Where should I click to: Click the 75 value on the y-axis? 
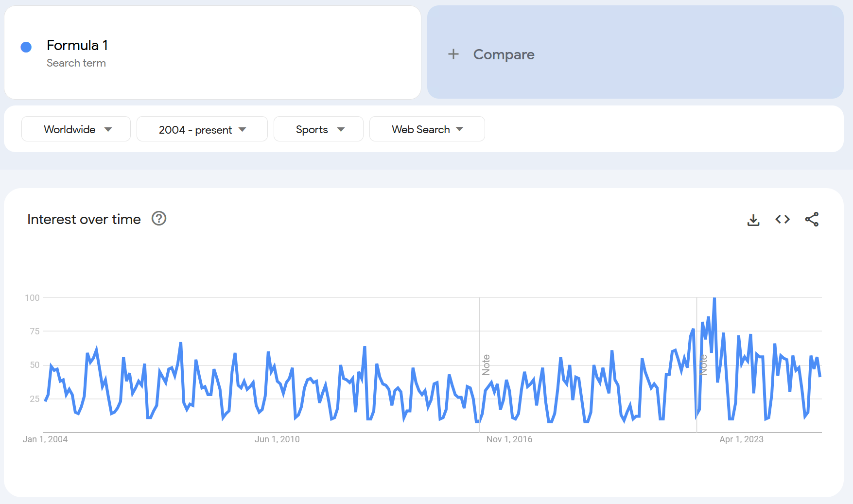35,331
